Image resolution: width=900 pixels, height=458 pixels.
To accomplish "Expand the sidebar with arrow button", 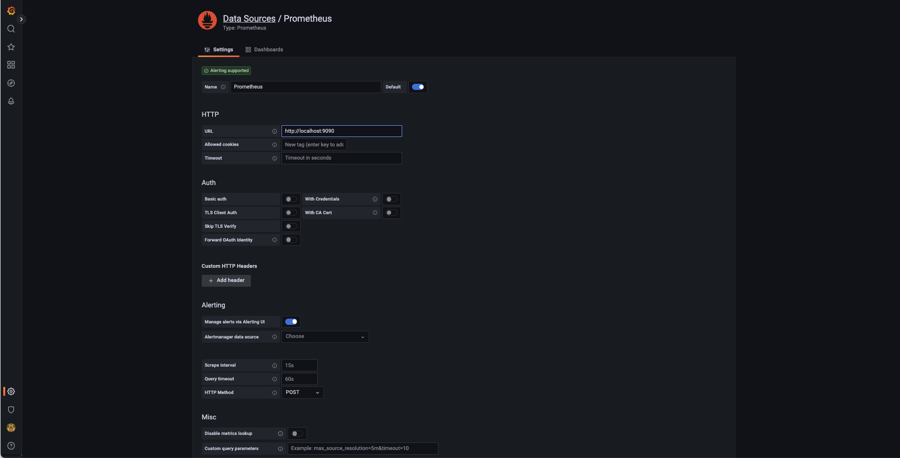I will point(21,19).
